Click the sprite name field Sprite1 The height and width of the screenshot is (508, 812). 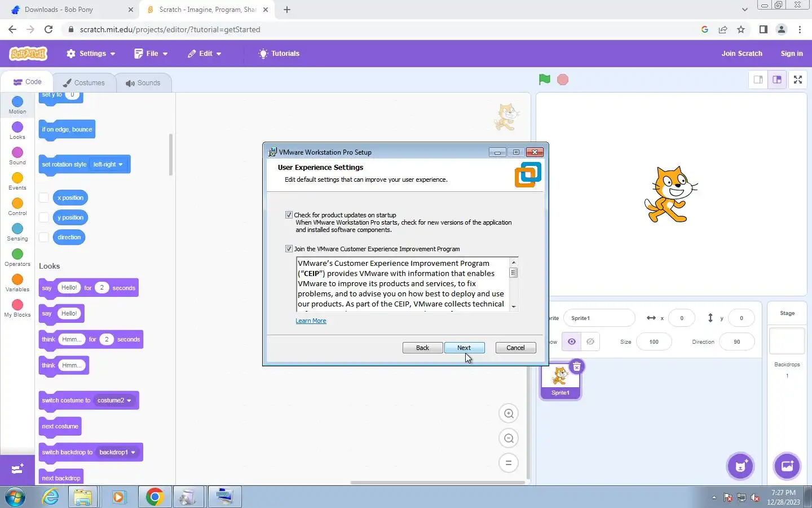[599, 318]
